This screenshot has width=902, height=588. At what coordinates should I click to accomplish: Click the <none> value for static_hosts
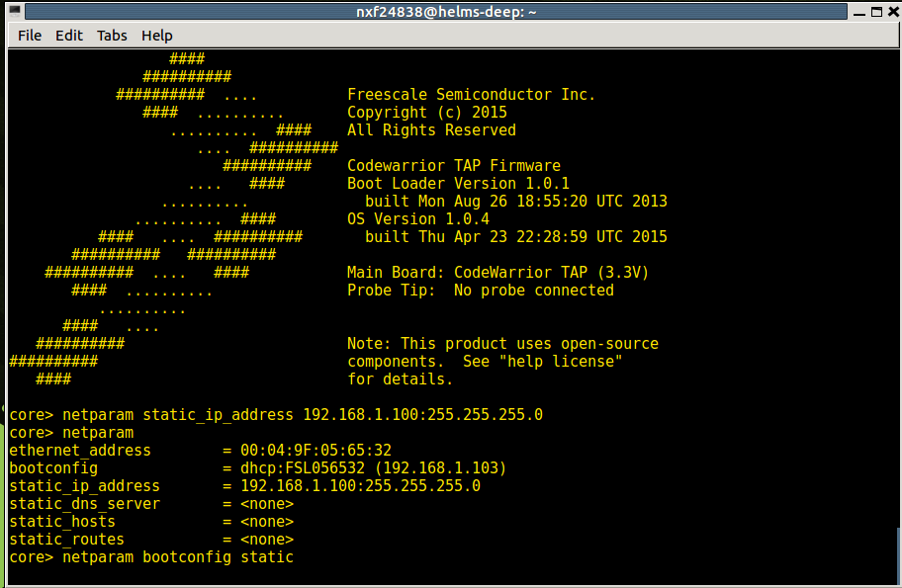click(267, 522)
